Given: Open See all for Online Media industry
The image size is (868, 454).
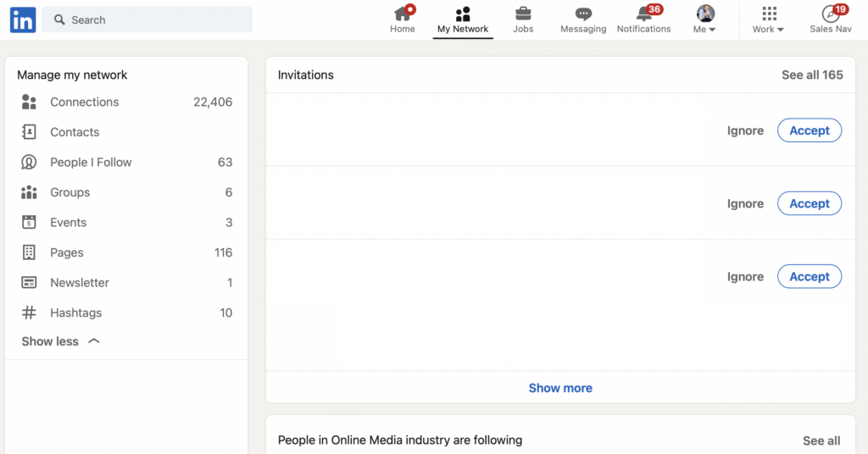Looking at the screenshot, I should (x=821, y=440).
